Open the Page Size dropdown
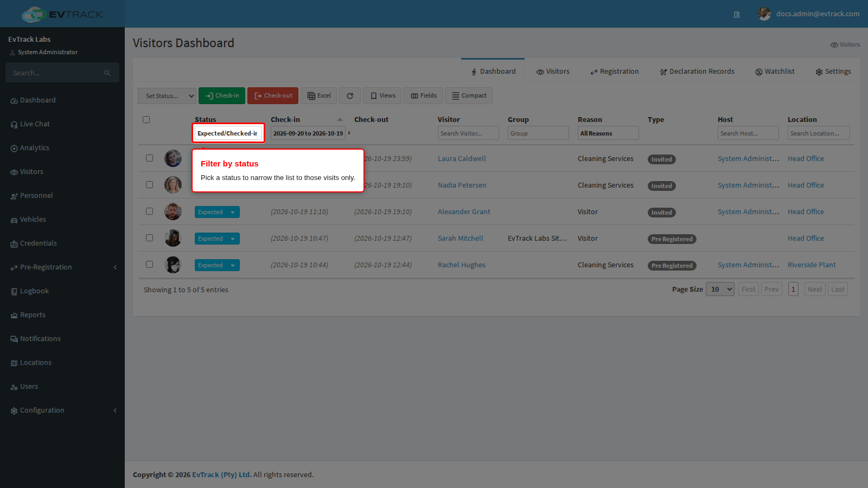This screenshot has height=488, width=868. [720, 290]
